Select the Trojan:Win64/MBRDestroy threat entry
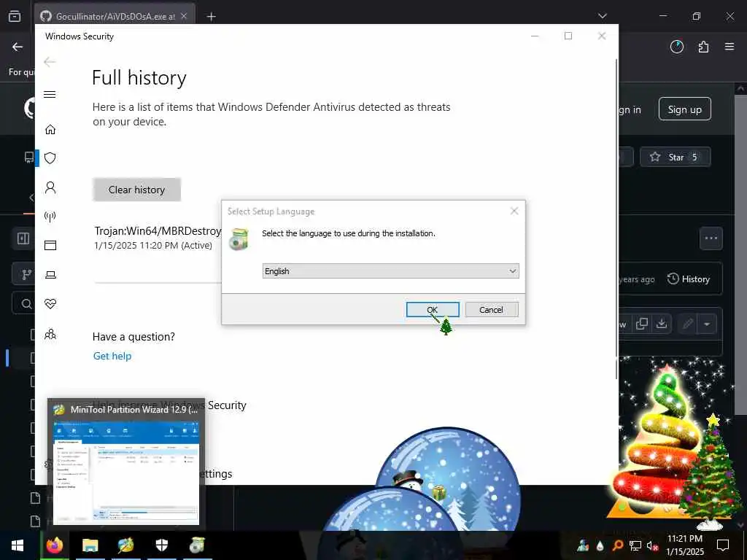This screenshot has width=747, height=560. 158,238
